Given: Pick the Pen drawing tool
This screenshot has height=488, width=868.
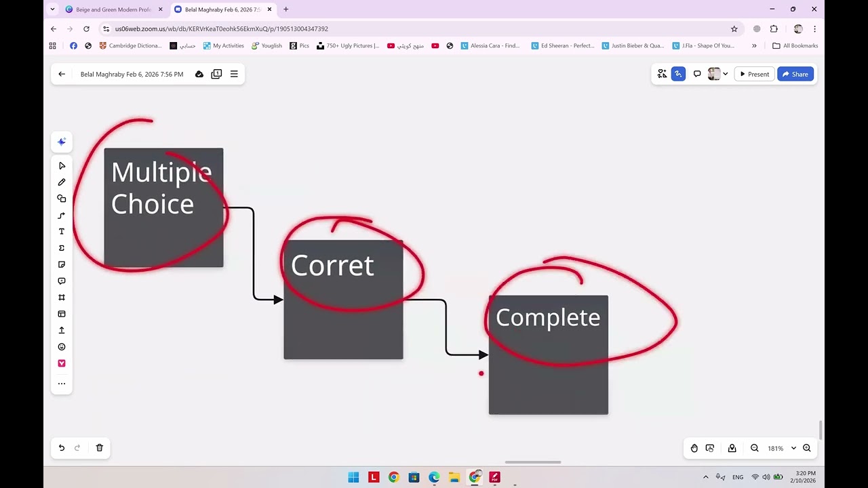Looking at the screenshot, I should point(62,182).
